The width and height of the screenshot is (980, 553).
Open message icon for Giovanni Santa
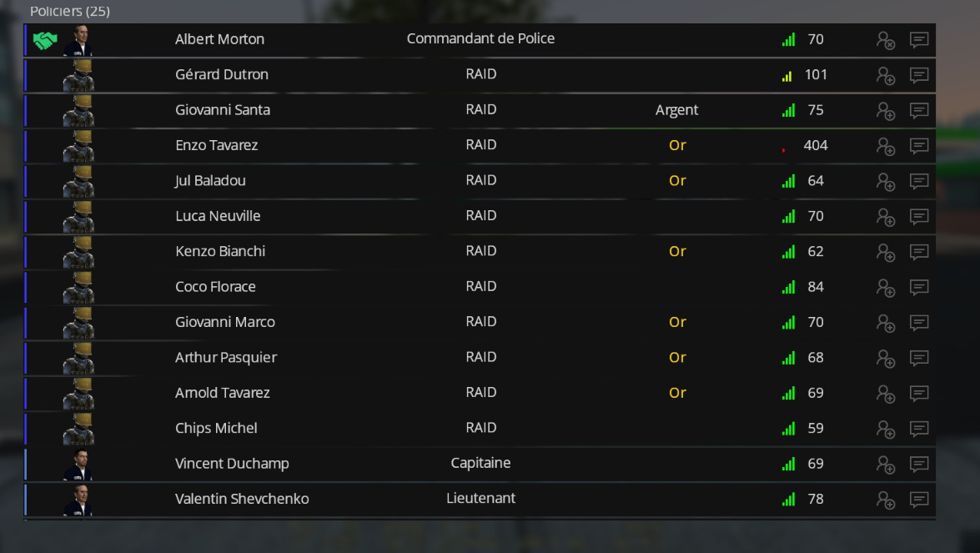[919, 111]
